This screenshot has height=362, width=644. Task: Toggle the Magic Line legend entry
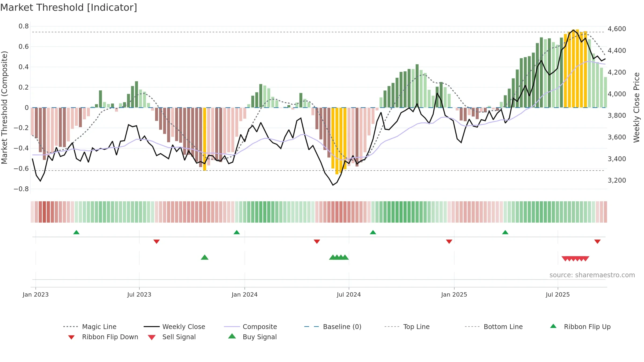90,327
